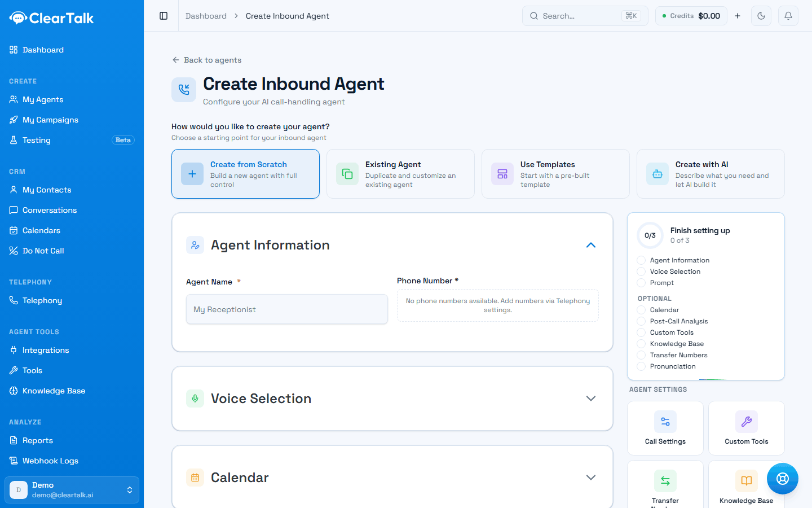Click Back to agents link
The width and height of the screenshot is (812, 508).
[206, 60]
